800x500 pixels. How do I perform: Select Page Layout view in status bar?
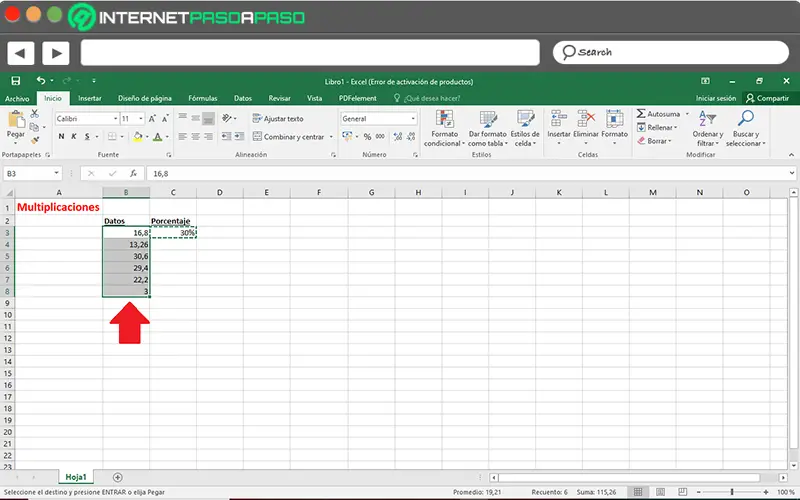[x=660, y=492]
